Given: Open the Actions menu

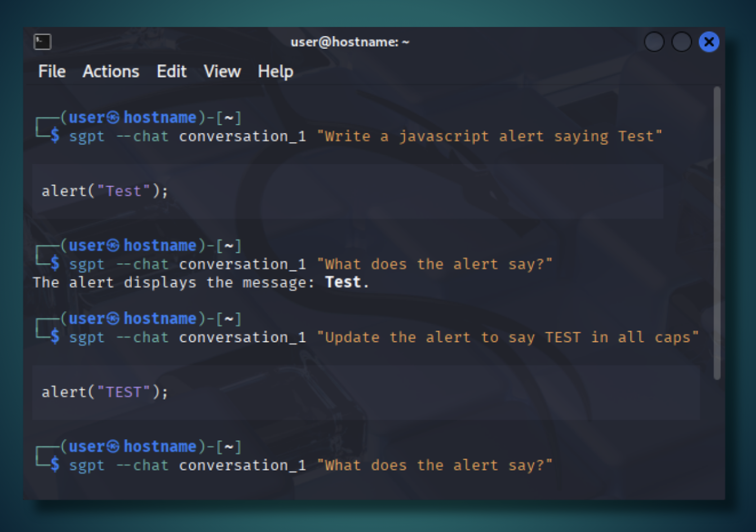Looking at the screenshot, I should tap(111, 71).
